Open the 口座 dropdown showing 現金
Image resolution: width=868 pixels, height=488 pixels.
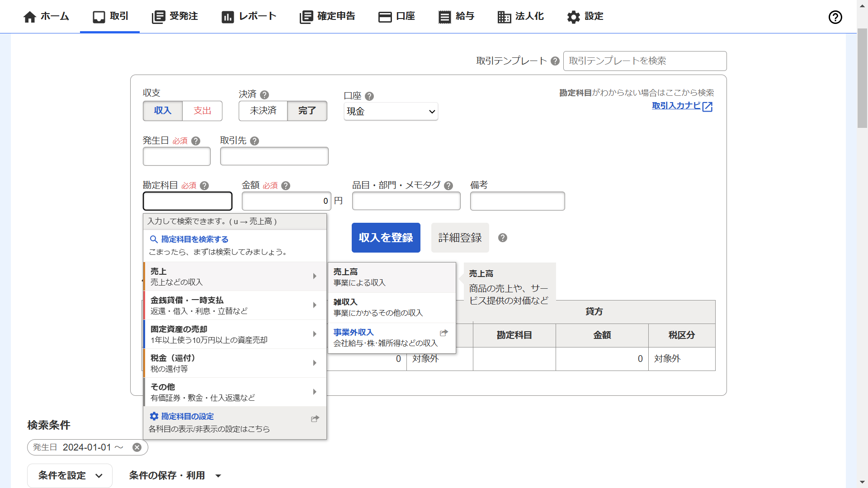[x=391, y=112]
